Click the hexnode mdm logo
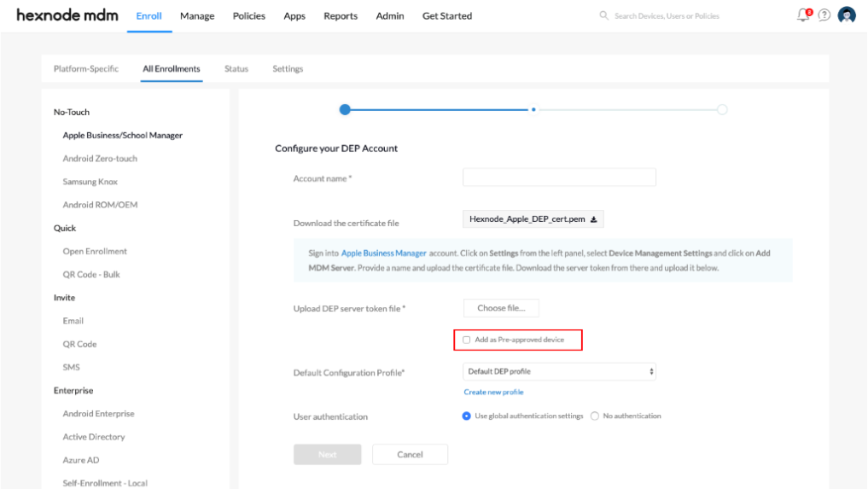 (x=67, y=15)
